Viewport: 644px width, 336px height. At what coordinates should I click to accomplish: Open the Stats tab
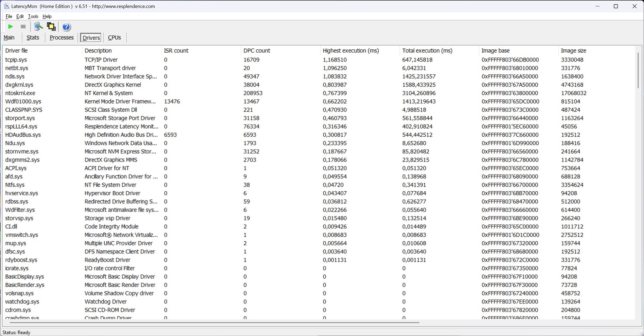coord(33,38)
